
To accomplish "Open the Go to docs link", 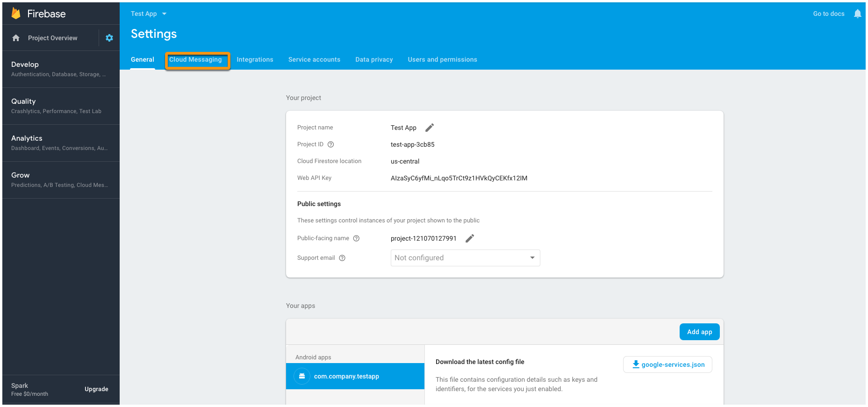I will (x=829, y=14).
